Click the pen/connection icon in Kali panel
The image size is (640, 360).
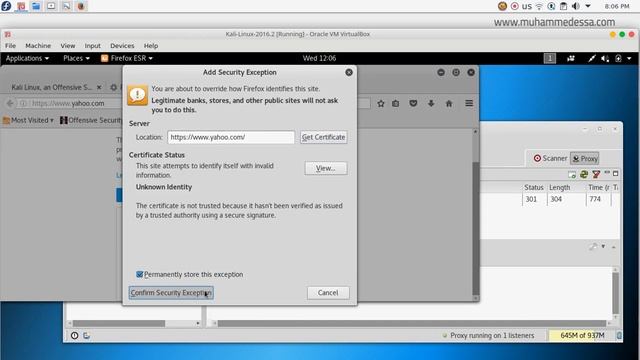[x=591, y=58]
